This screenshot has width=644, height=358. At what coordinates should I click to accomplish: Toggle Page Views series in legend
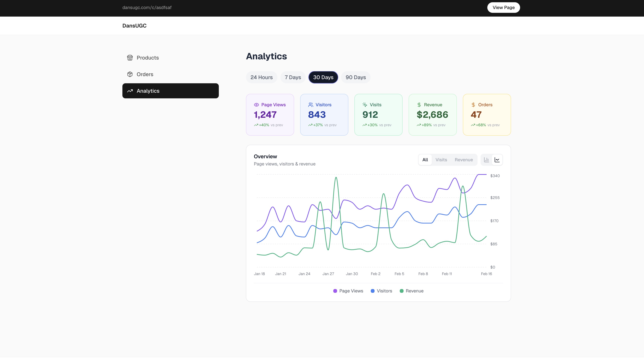point(348,291)
